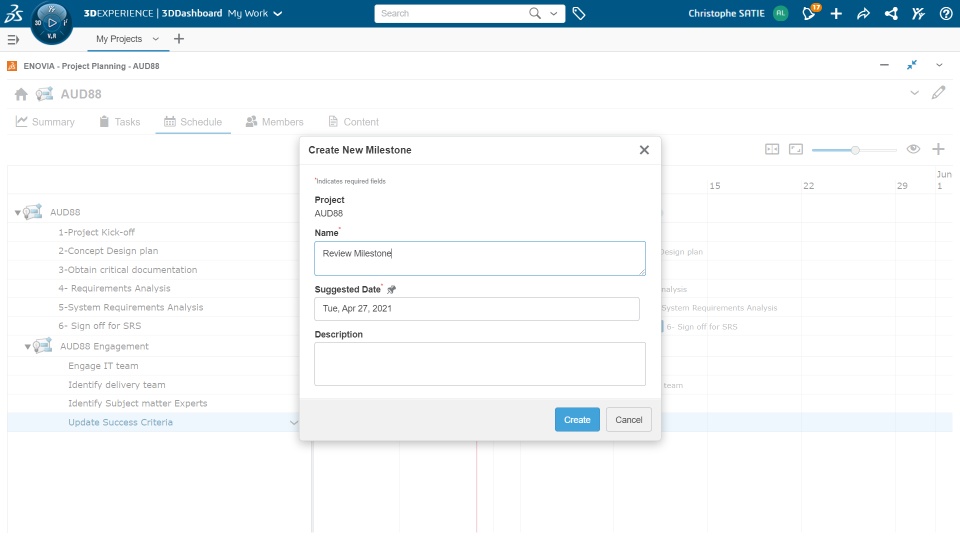The width and height of the screenshot is (960, 540).
Task: Select the My Projects dashboard tab
Action: pyautogui.click(x=119, y=39)
